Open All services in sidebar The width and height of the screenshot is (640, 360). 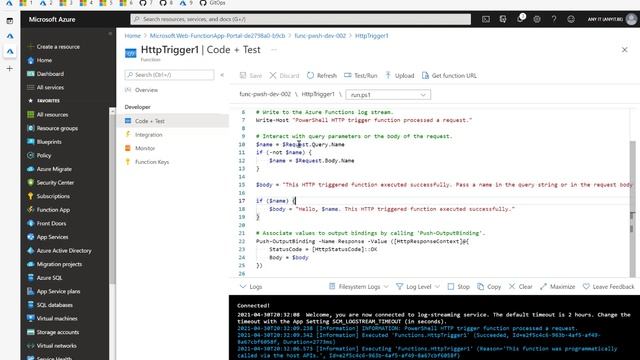click(45, 87)
